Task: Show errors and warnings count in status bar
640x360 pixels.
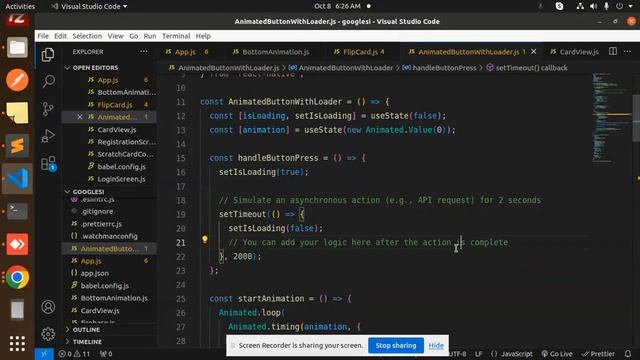Action: 74,354
